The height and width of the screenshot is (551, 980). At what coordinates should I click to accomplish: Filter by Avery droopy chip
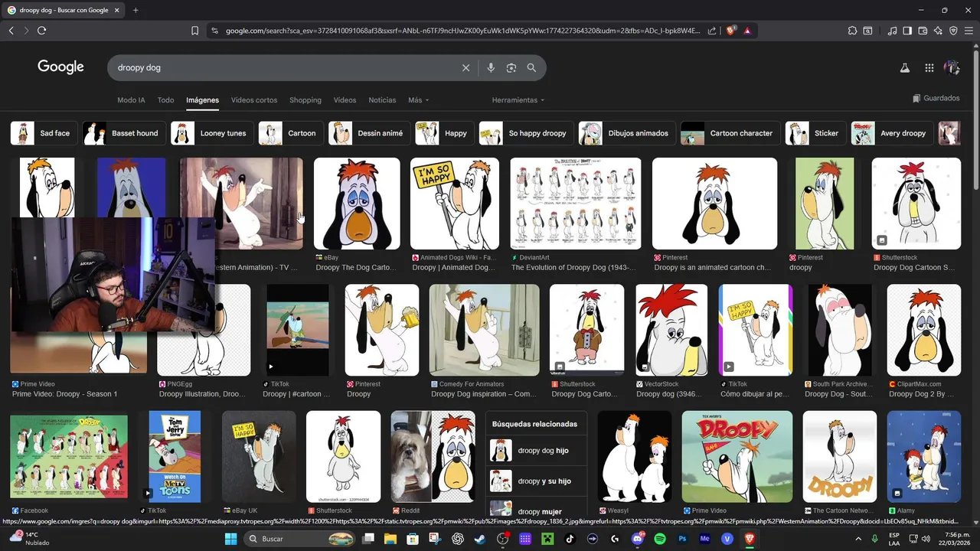pyautogui.click(x=892, y=133)
